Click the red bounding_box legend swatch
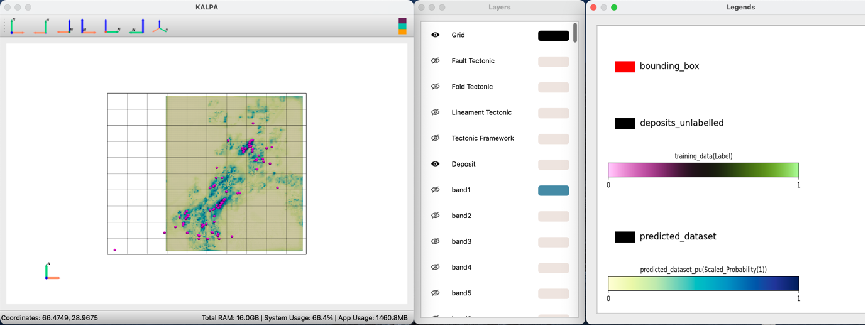Image resolution: width=868 pixels, height=328 pixels. tap(626, 67)
